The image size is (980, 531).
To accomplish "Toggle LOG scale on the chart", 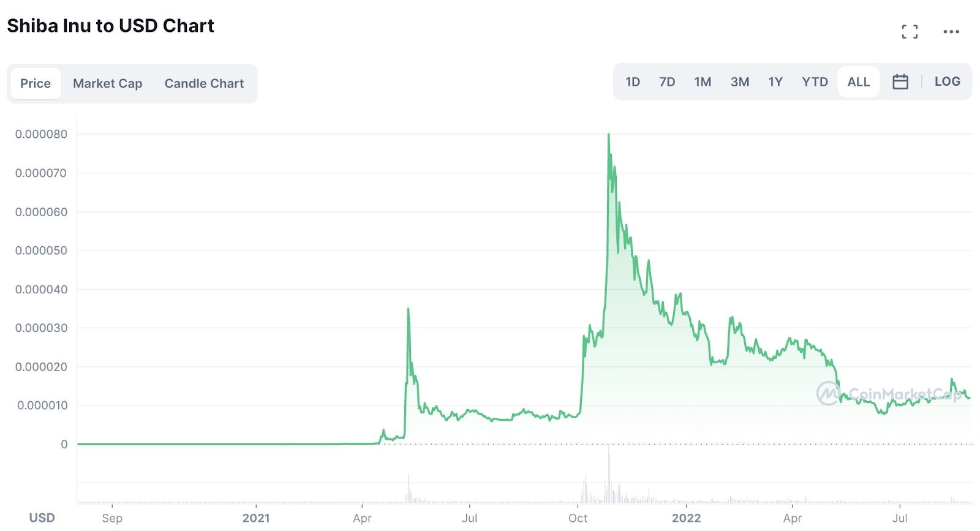I will pos(947,81).
